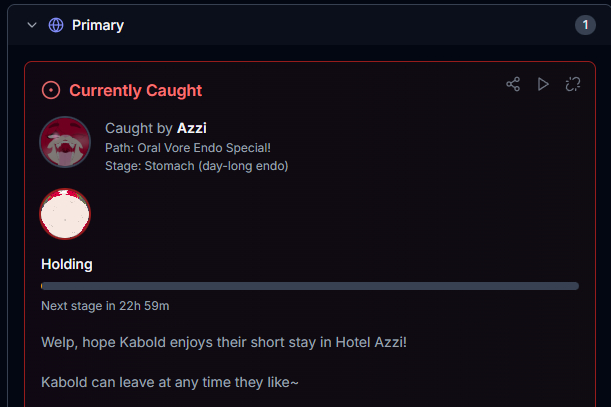This screenshot has width=611, height=407.
Task: Click the globe icon beside Primary
Action: (x=56, y=25)
